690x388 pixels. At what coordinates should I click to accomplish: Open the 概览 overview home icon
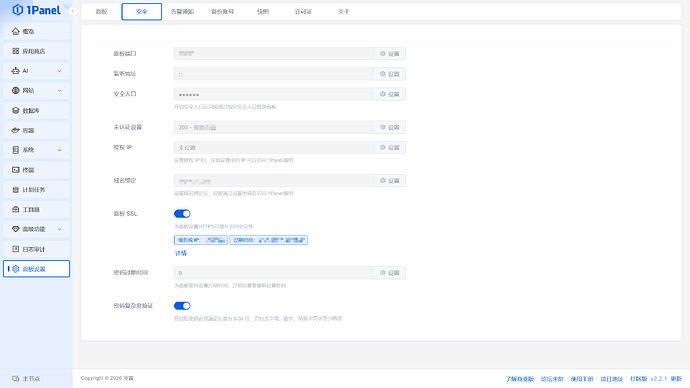coord(16,31)
